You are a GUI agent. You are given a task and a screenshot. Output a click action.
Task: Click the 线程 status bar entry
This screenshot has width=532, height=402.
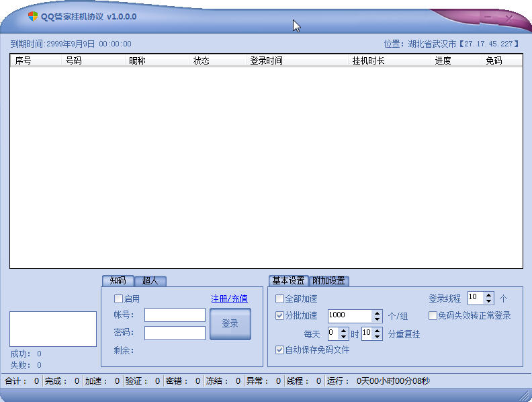pyautogui.click(x=304, y=381)
